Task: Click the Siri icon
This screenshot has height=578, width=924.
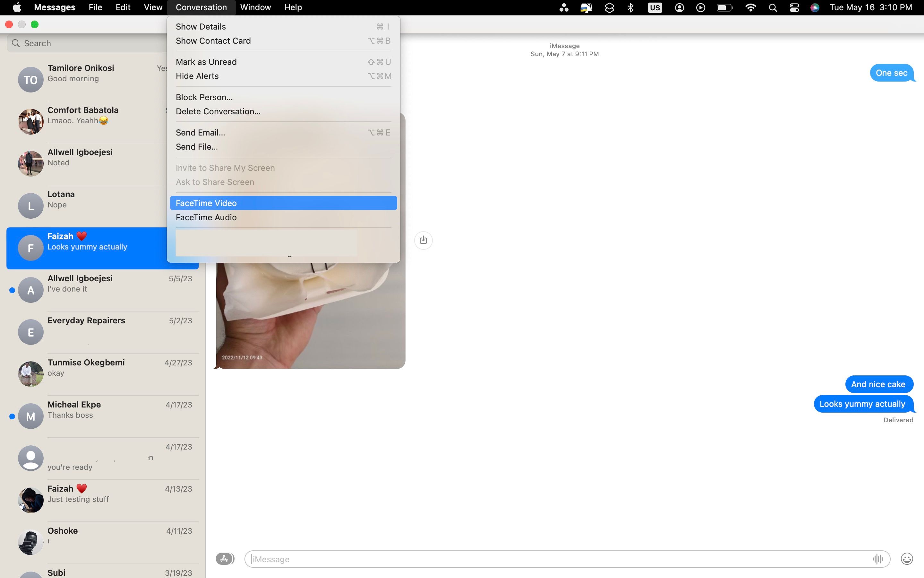Action: 815,7
